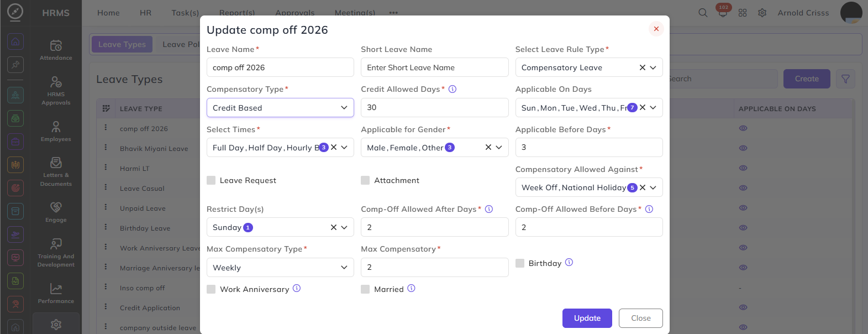Tick the Attachment checkbox
The width and height of the screenshot is (868, 334).
pos(365,180)
